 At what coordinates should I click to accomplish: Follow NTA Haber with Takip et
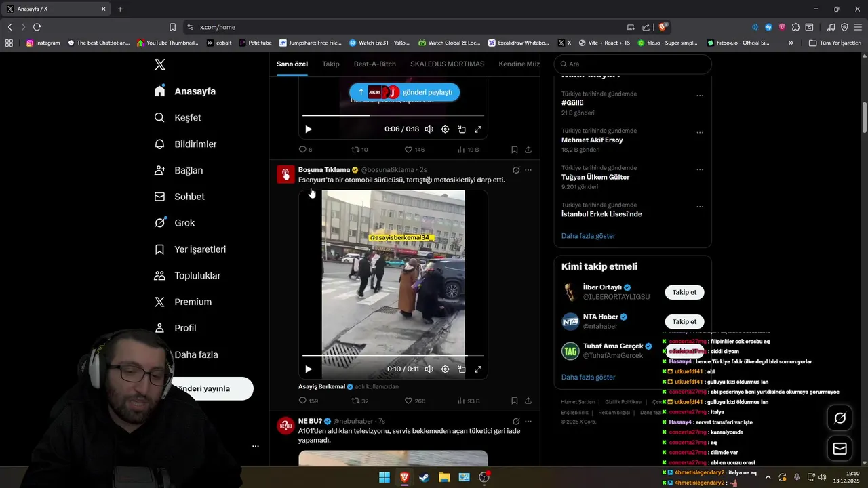coord(684,321)
